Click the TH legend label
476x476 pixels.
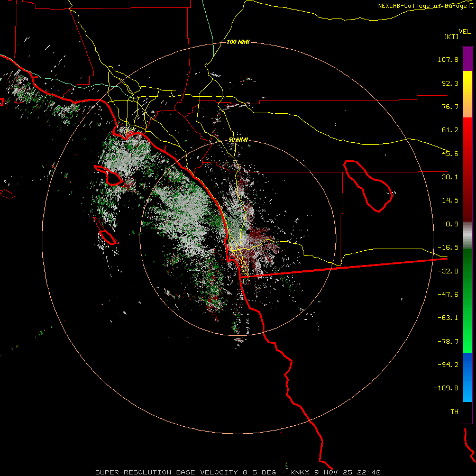coord(454,412)
